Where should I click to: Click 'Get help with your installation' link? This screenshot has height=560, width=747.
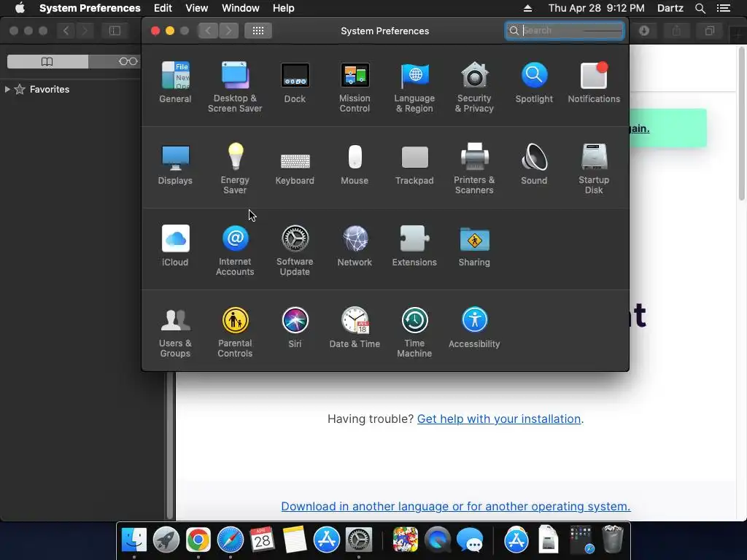coord(499,419)
